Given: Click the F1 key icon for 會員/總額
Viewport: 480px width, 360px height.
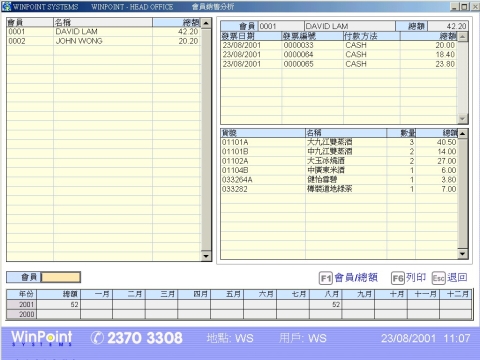Looking at the screenshot, I should click(x=326, y=278).
